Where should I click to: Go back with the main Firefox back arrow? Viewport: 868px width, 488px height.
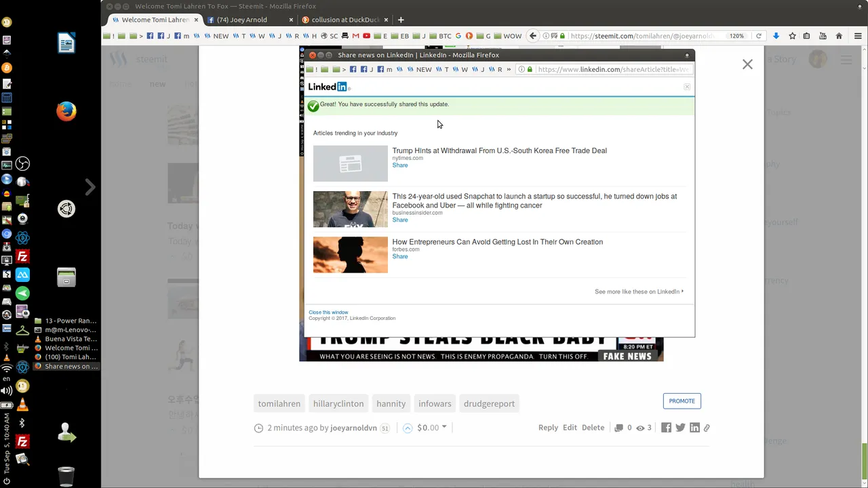pos(533,36)
